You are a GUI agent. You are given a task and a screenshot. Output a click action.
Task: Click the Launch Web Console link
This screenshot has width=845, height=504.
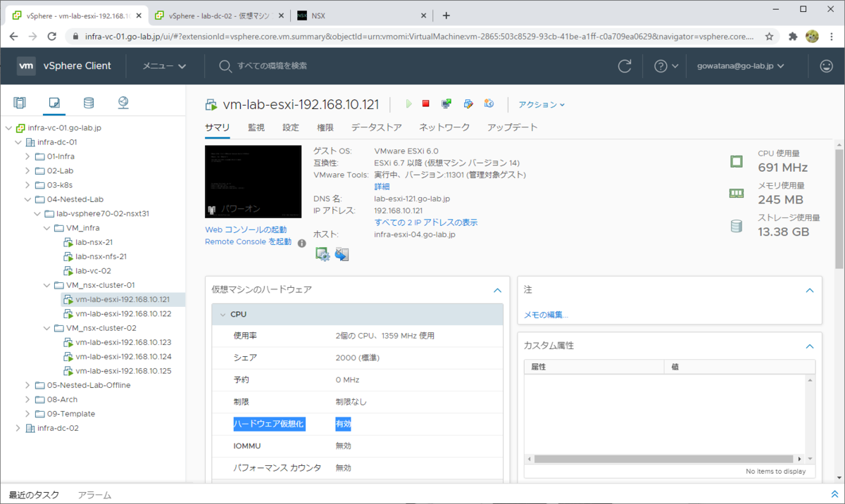(x=246, y=230)
